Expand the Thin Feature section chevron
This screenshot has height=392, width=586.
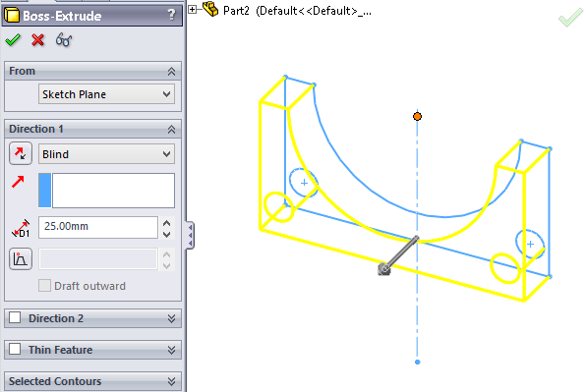click(171, 350)
